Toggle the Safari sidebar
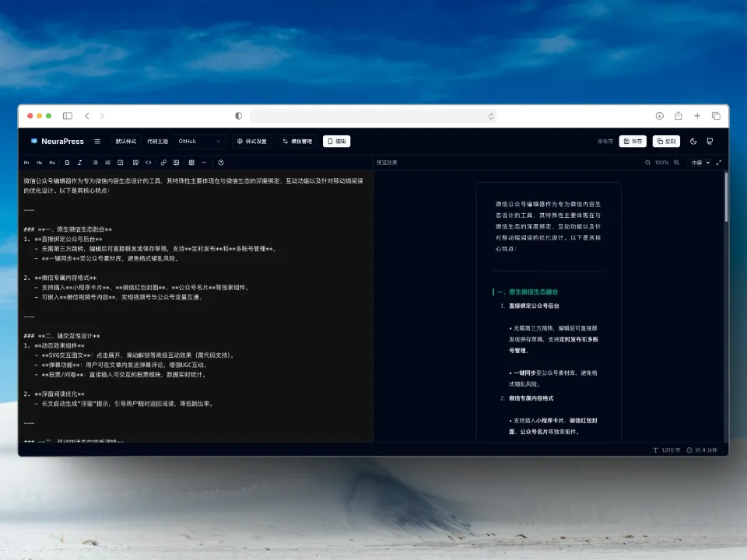 68,116
